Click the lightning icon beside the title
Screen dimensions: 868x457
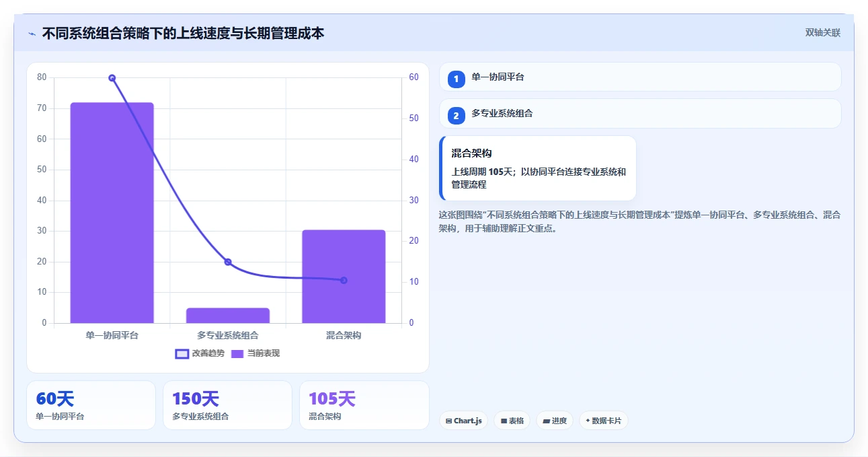(x=32, y=33)
